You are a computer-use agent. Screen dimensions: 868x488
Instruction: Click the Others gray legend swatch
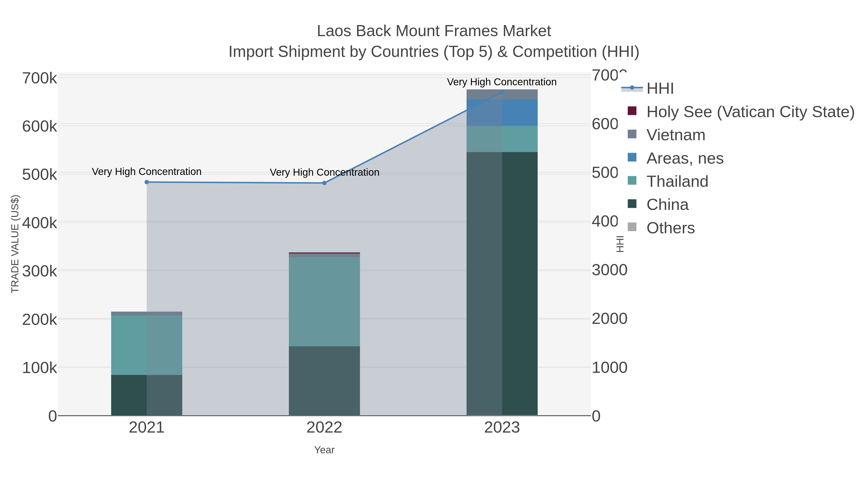click(x=632, y=227)
